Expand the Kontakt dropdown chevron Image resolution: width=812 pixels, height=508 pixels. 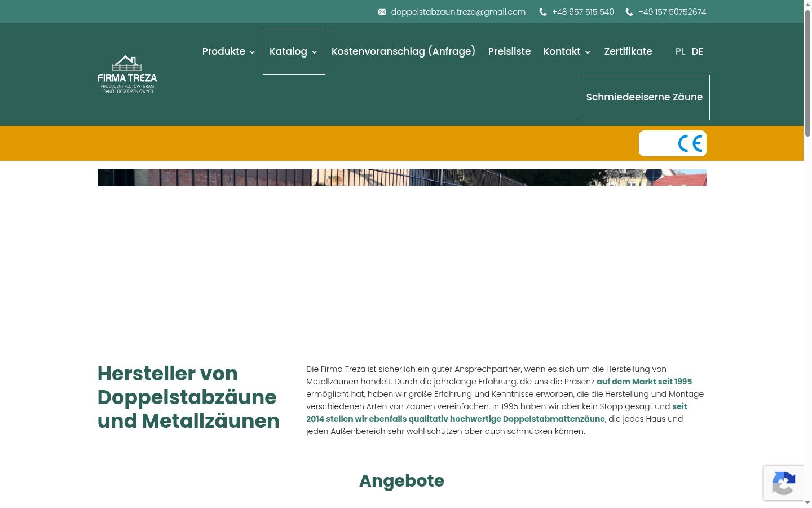tap(588, 52)
